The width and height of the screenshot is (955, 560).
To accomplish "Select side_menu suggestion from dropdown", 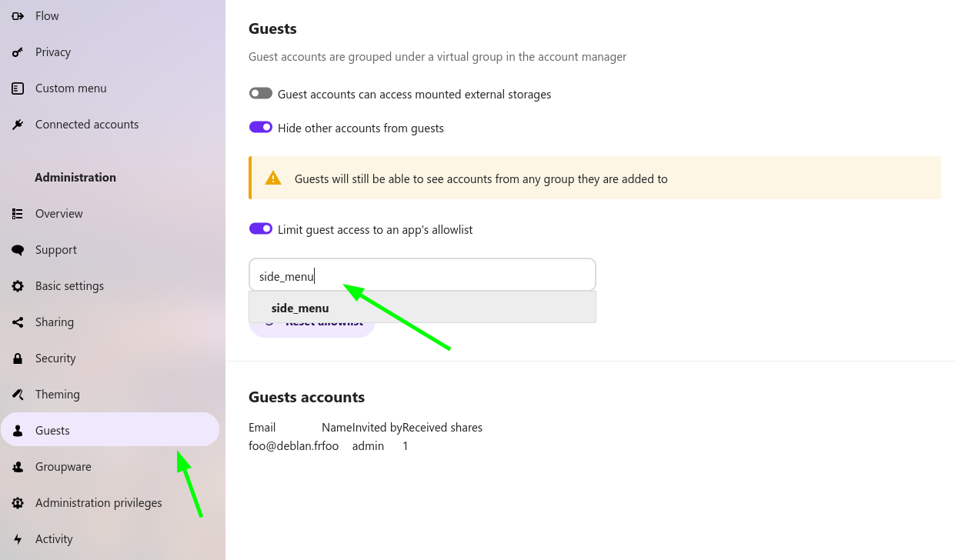I will pos(300,308).
